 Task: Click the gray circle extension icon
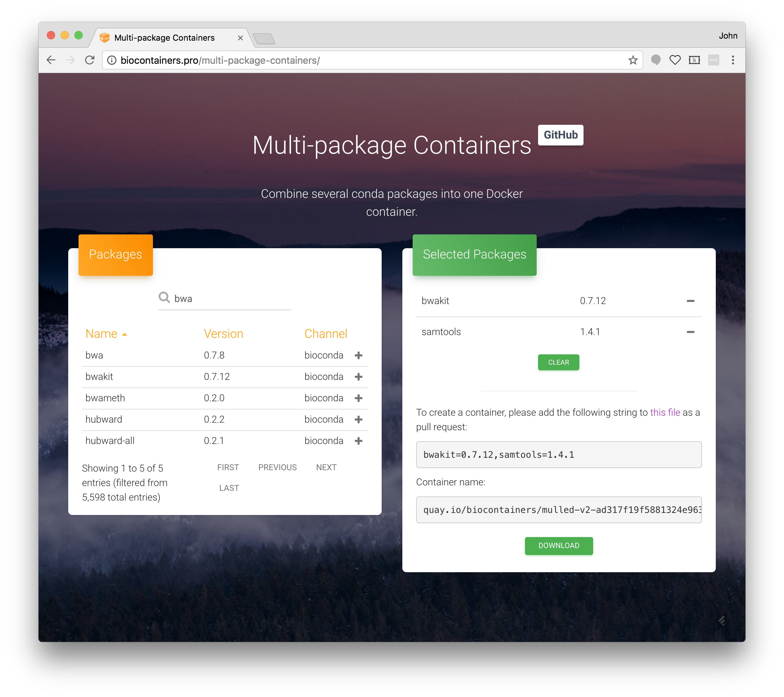click(x=656, y=60)
